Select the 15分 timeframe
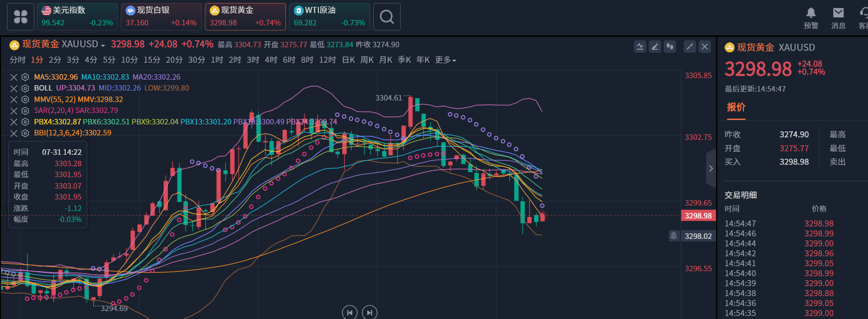 (152, 60)
